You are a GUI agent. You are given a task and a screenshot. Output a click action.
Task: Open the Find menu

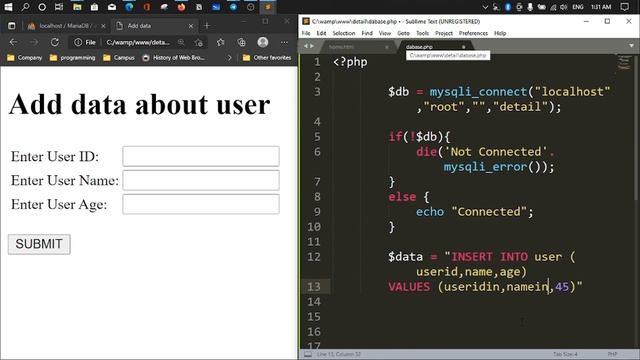[367, 33]
